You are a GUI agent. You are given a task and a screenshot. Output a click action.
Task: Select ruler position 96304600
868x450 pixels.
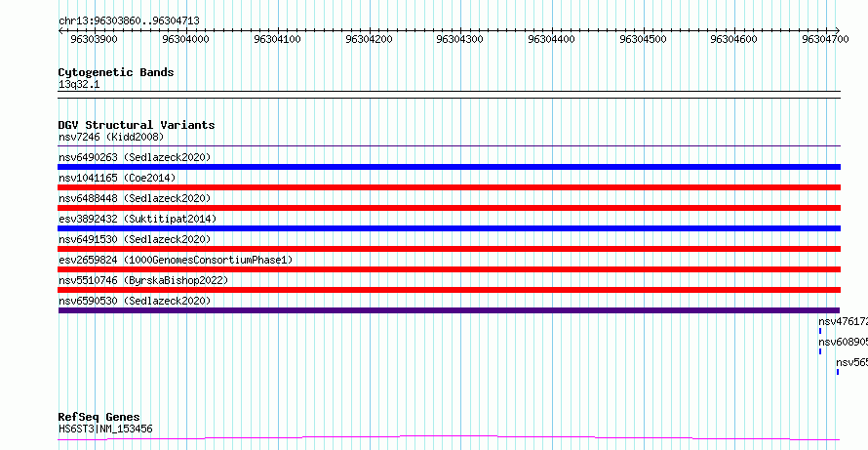click(733, 39)
